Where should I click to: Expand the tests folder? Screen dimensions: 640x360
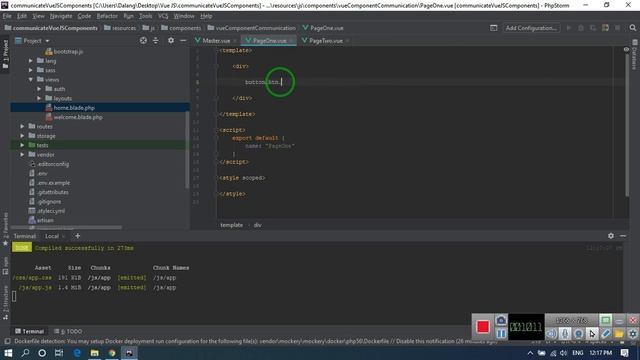click(22, 145)
